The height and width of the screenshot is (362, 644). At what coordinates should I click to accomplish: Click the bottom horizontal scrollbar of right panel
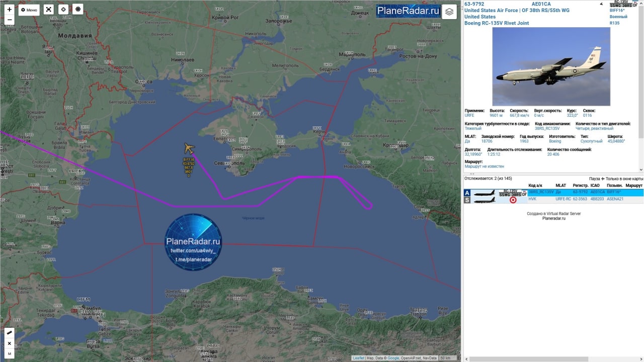[x=553, y=359]
